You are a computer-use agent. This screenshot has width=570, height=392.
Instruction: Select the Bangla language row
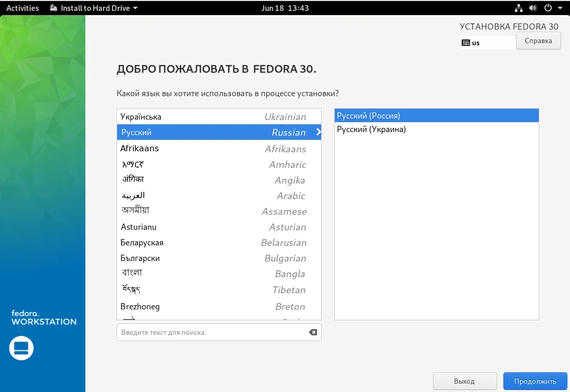click(x=219, y=273)
